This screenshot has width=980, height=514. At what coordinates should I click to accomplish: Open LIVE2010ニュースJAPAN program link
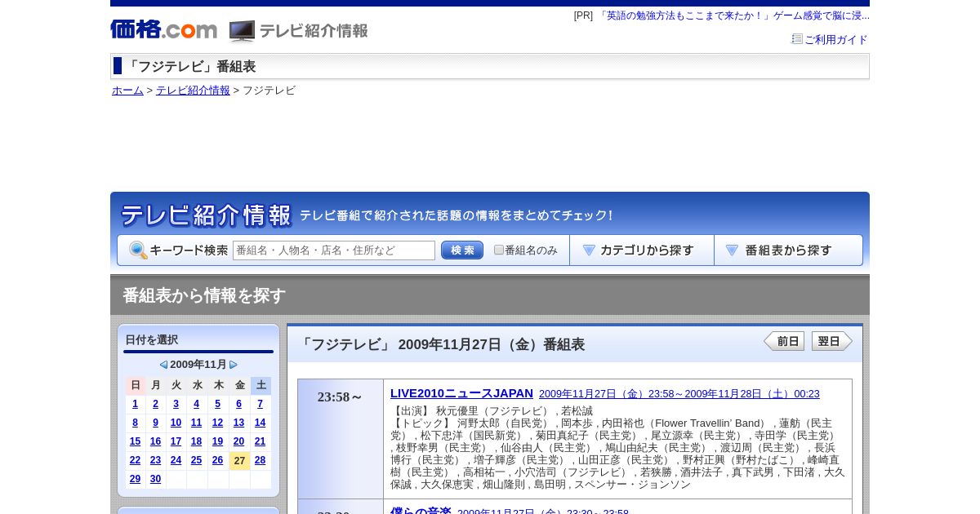click(x=461, y=393)
